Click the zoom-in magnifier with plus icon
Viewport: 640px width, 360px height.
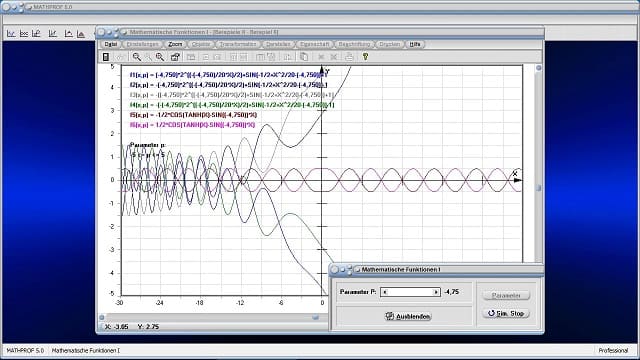pos(160,57)
